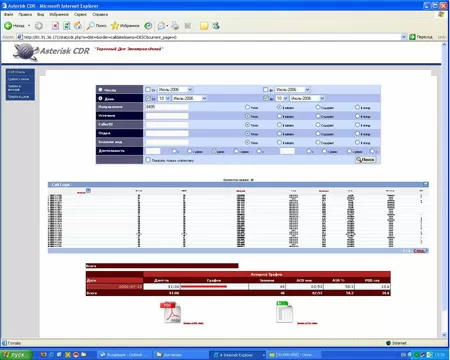This screenshot has height=360, width=450.
Task: Open the Справка menu
Action: coord(100,14)
